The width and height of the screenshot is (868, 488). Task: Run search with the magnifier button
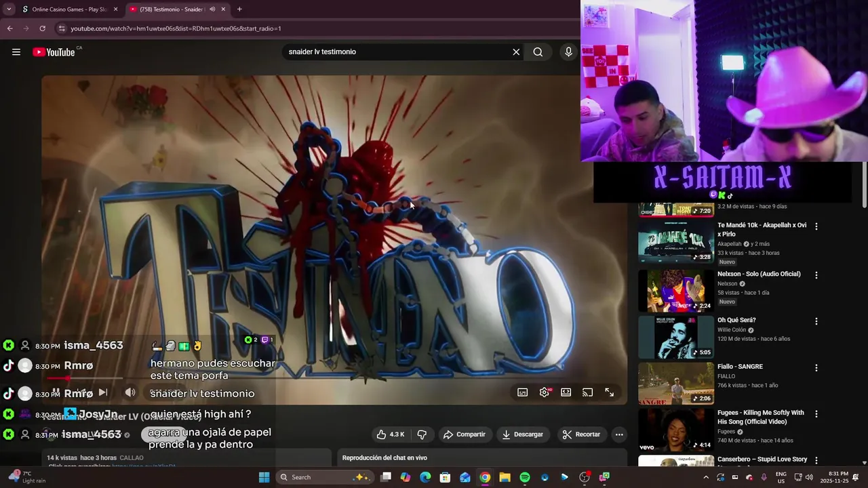[538, 52]
